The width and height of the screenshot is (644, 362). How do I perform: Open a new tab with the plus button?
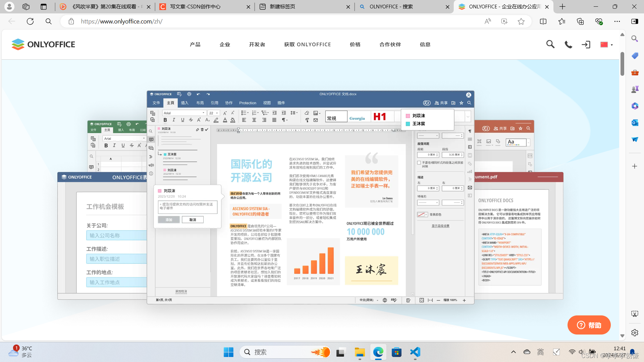click(562, 7)
